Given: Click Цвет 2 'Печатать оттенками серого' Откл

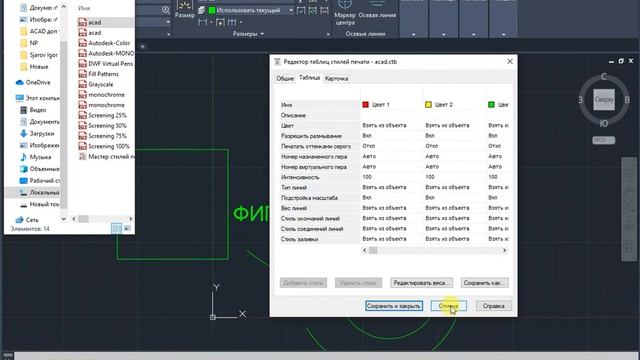Looking at the screenshot, I should 455,146.
